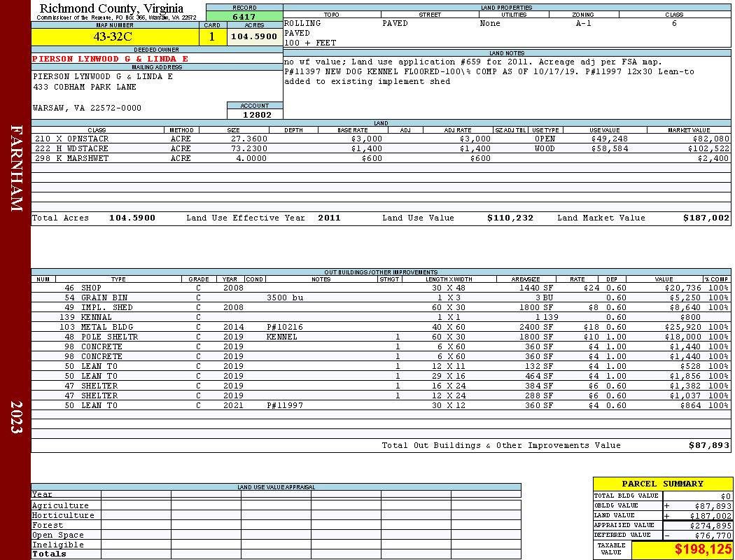
Task: Click market value $2,400
Action: click(x=713, y=158)
